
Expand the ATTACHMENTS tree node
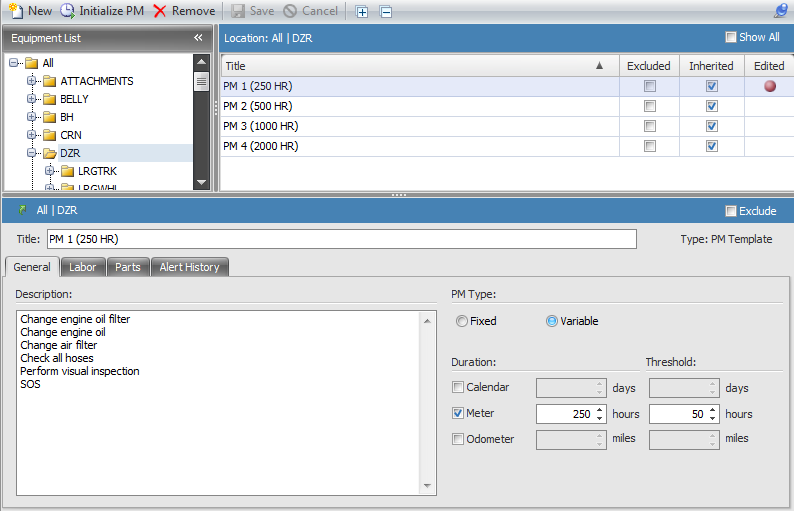click(x=31, y=81)
